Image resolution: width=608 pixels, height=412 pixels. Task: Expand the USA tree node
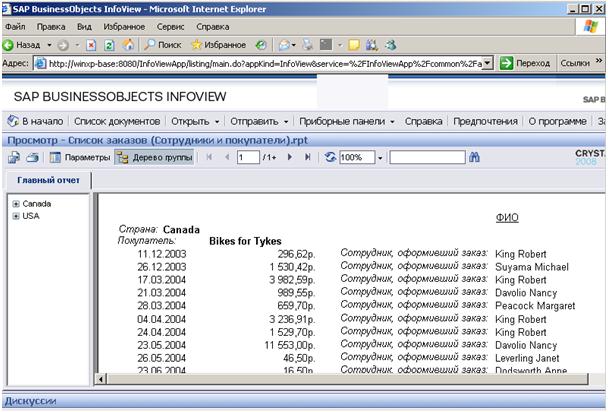[x=16, y=216]
